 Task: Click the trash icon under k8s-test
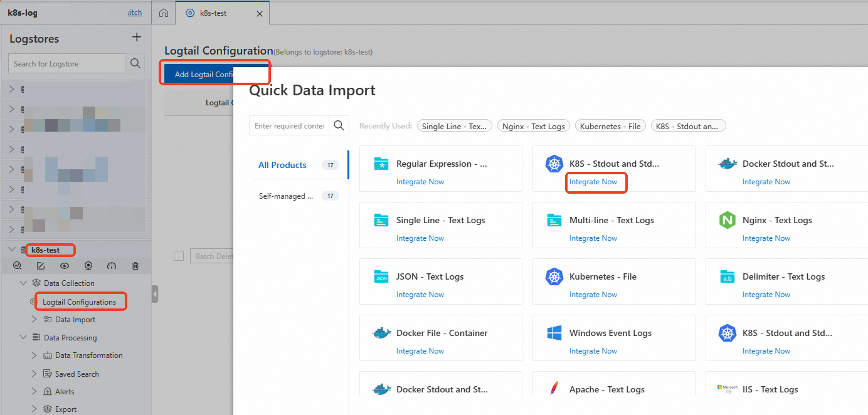135,266
